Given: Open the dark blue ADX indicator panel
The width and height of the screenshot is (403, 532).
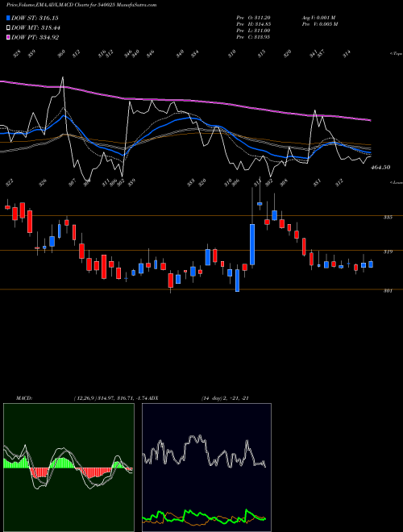Looking at the screenshot, I should pyautogui.click(x=206, y=468).
